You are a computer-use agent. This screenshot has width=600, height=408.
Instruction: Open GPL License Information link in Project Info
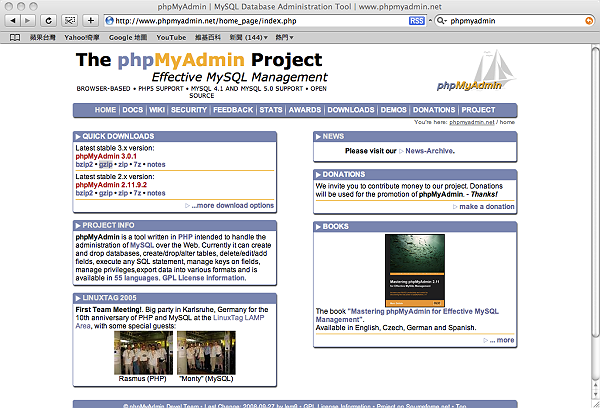pyautogui.click(x=204, y=278)
